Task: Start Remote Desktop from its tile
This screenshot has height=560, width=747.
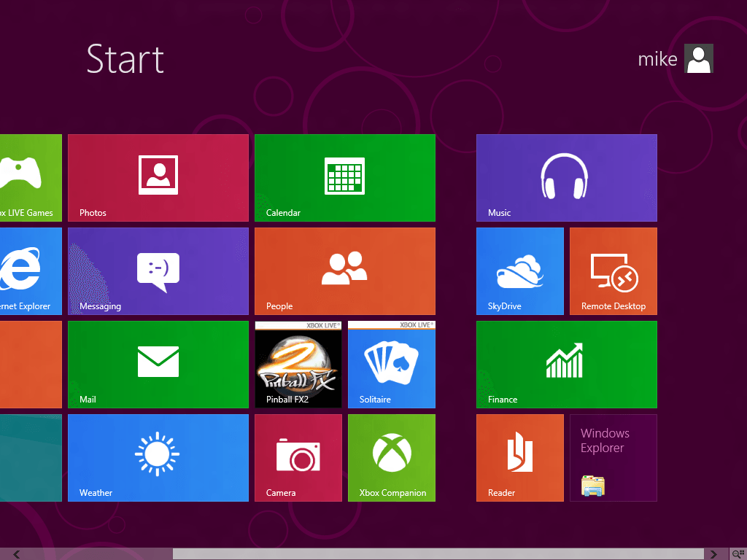Action: click(613, 271)
